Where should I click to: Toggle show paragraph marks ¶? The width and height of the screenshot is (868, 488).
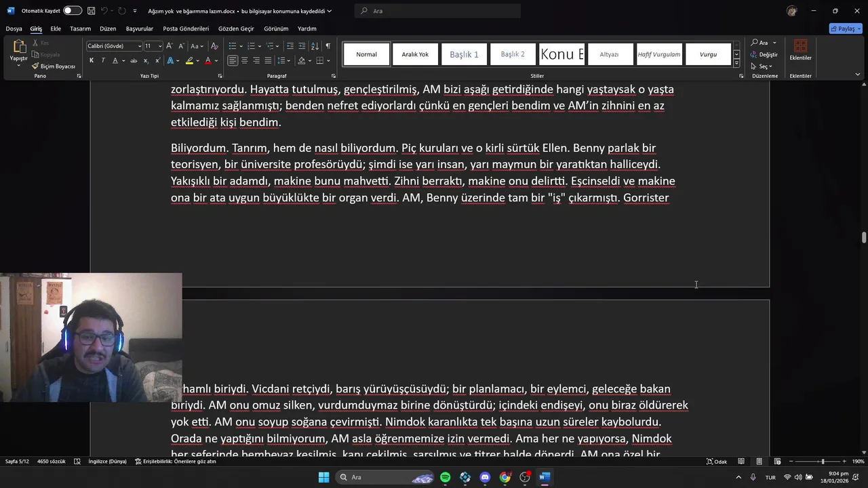pyautogui.click(x=328, y=46)
